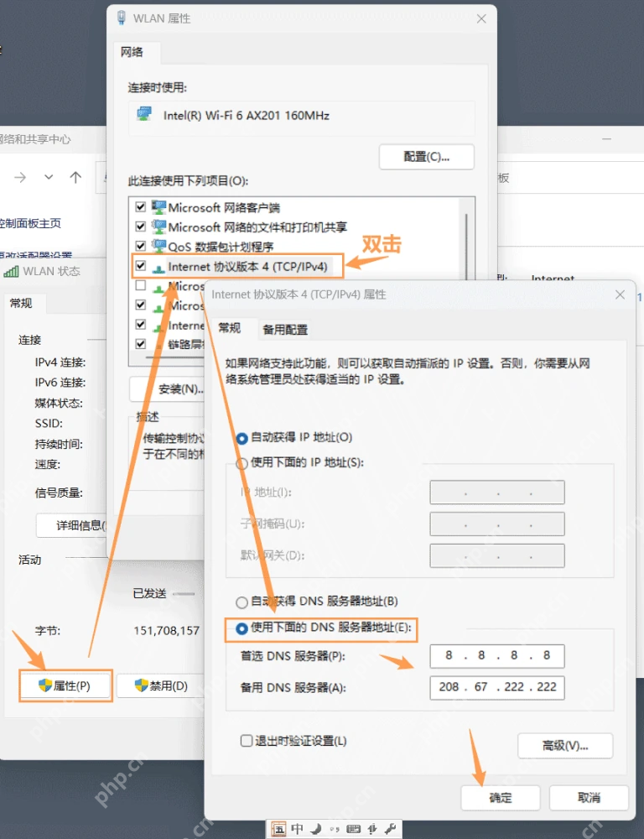Image resolution: width=644 pixels, height=839 pixels.
Task: Toggle Internet 协议版本 4 (TCP/IPv4) checkbox
Action: click(141, 266)
